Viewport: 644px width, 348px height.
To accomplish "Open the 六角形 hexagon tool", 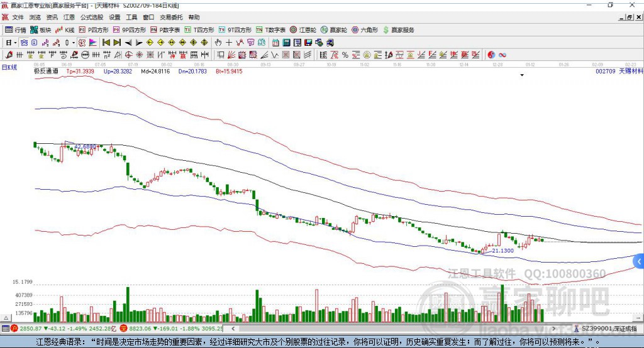I will pos(365,30).
